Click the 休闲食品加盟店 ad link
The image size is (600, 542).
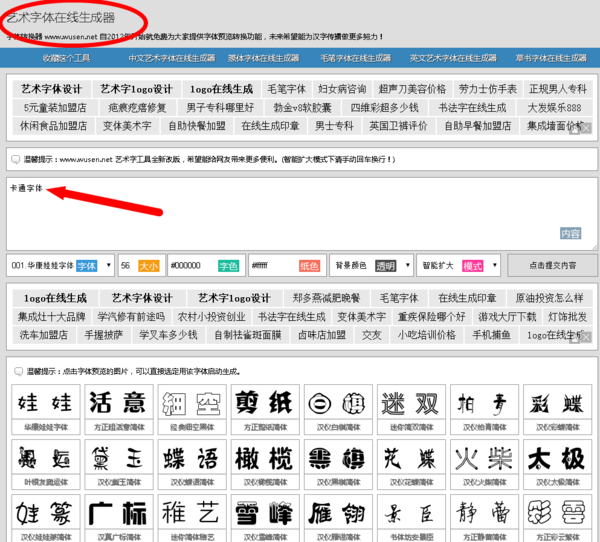click(x=54, y=126)
